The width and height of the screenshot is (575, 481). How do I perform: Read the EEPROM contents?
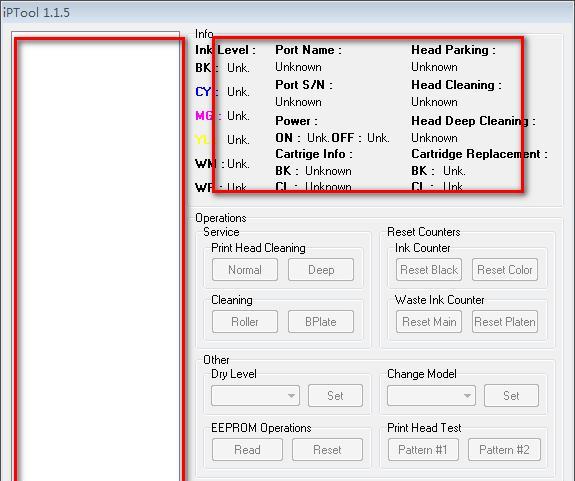click(247, 450)
